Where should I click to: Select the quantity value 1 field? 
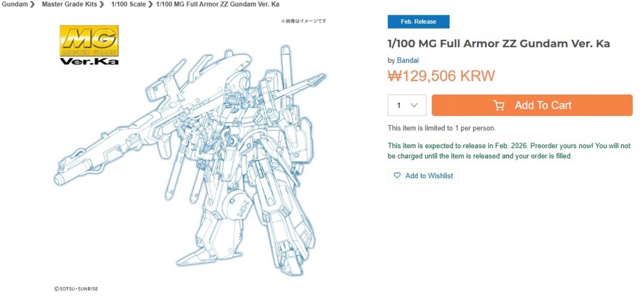pyautogui.click(x=399, y=106)
